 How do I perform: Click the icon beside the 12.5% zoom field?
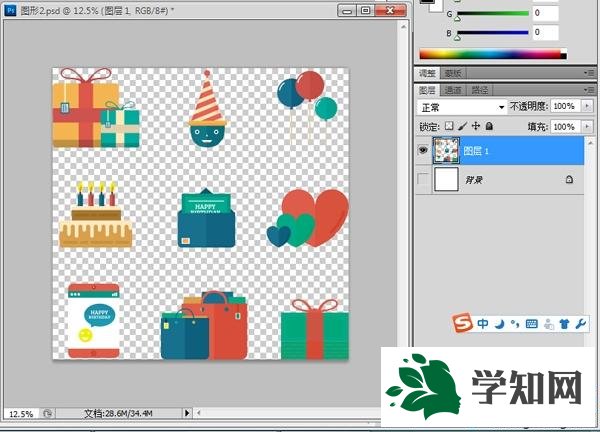click(x=47, y=413)
